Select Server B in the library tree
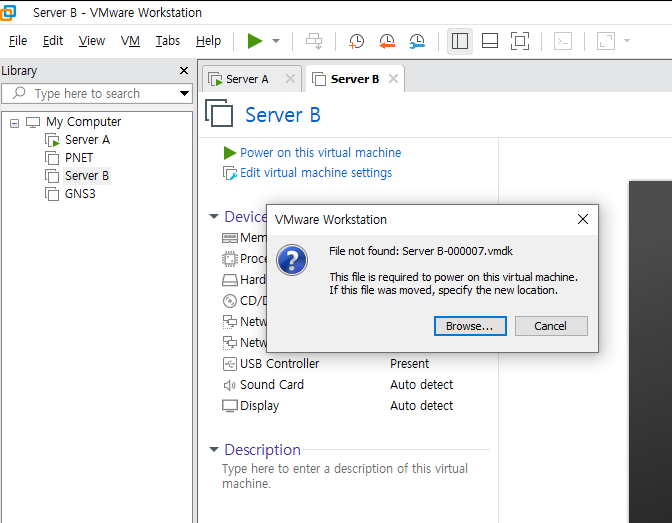 coord(87,176)
